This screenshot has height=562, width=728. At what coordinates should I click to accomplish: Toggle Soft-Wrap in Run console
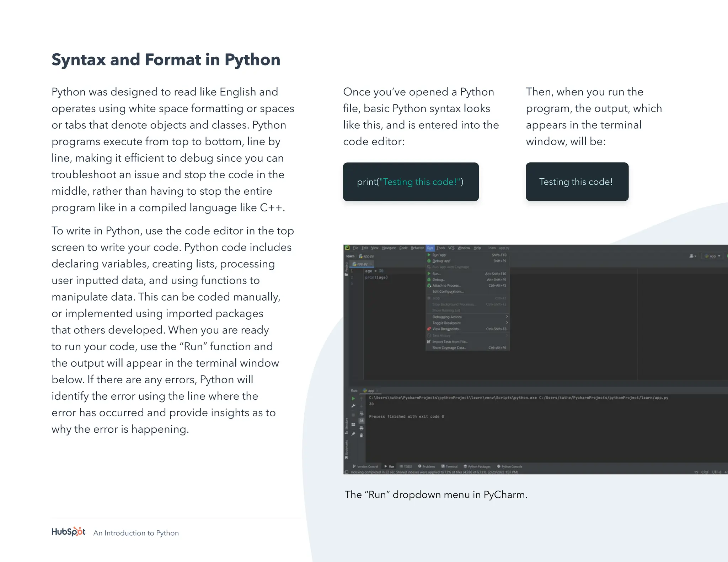pos(362,414)
